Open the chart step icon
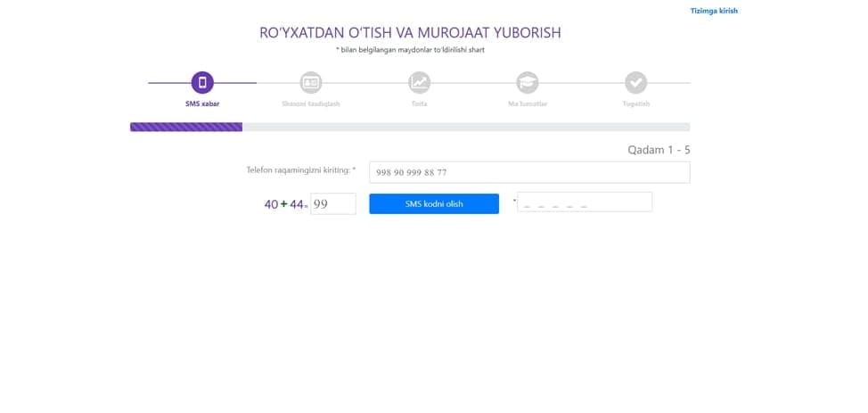The image size is (868, 413). (419, 83)
